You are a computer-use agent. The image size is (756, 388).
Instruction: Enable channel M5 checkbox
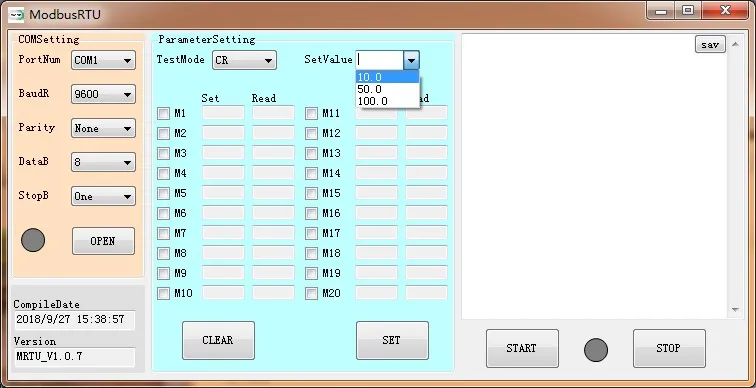point(163,194)
